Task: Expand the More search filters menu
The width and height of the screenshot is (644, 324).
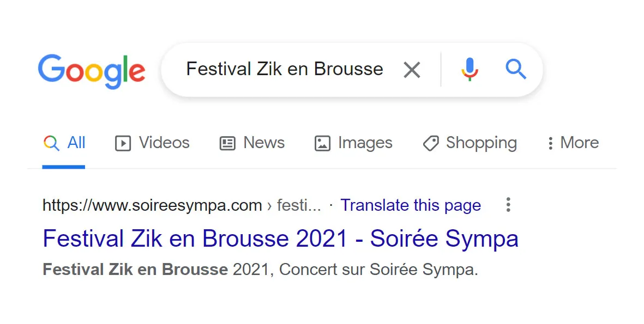Action: point(573,143)
